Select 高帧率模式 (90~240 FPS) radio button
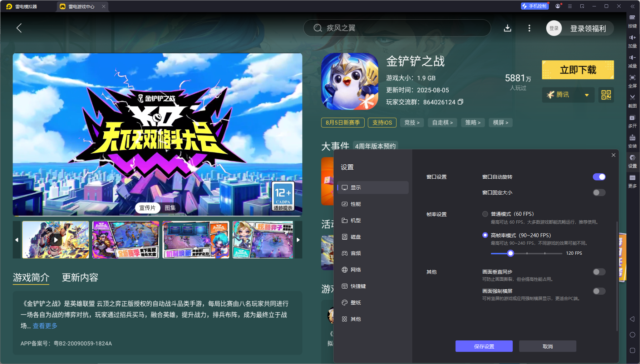This screenshot has width=640, height=364. (485, 235)
